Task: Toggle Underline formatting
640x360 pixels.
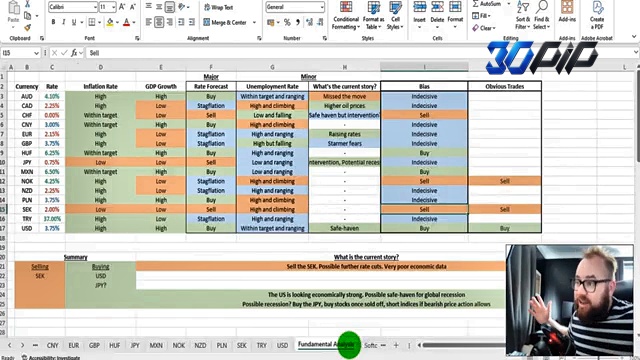Action: [73, 22]
